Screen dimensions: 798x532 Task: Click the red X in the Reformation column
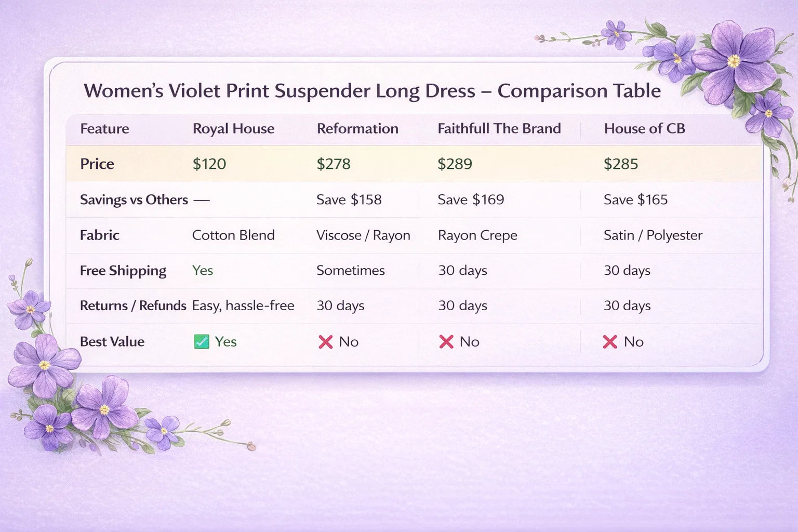[x=326, y=342]
